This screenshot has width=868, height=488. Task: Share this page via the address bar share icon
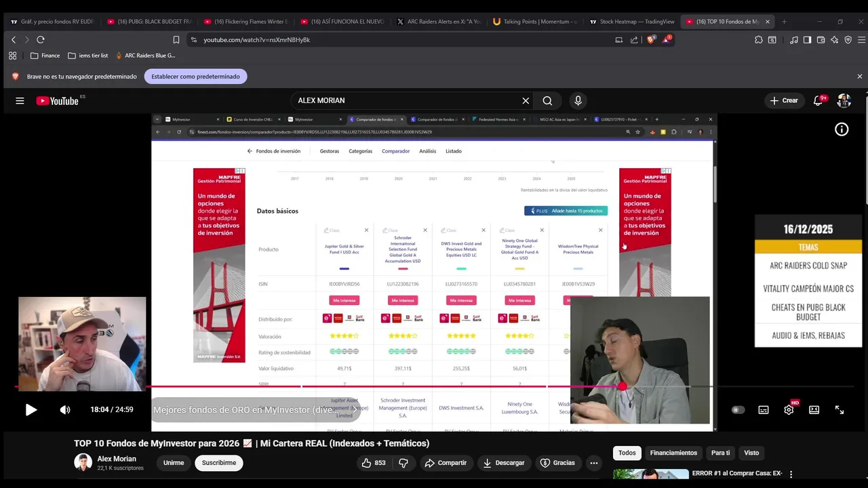pos(634,40)
